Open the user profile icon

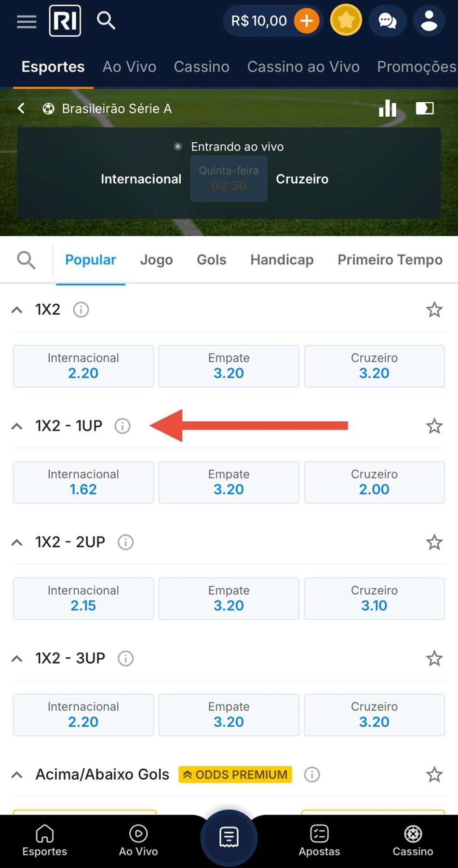pos(429,21)
